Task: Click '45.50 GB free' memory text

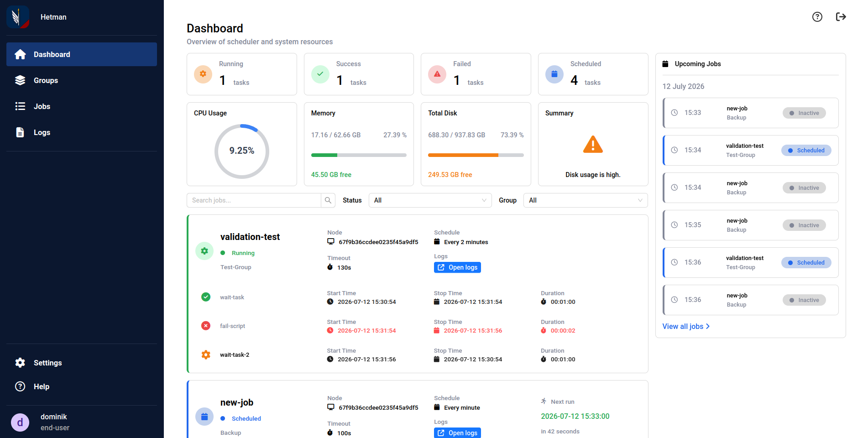Action: point(331,175)
